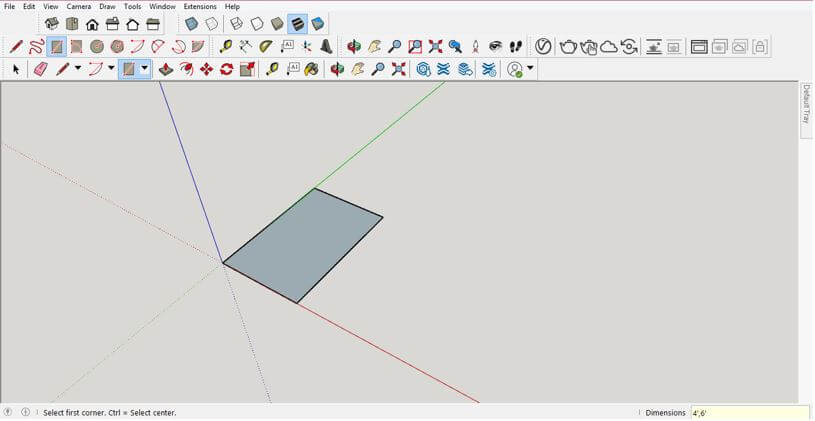
Task: Open the Edit menu
Action: tap(29, 7)
